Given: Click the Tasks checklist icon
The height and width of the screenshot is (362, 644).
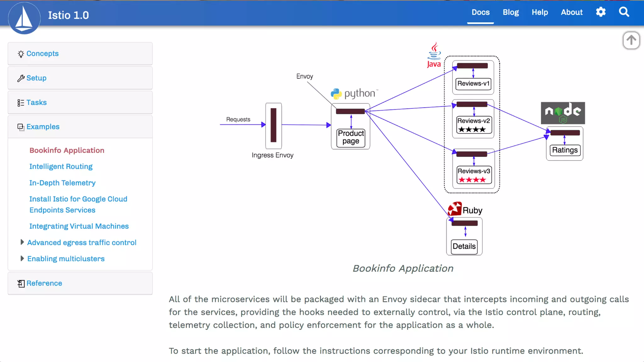Looking at the screenshot, I should point(21,103).
